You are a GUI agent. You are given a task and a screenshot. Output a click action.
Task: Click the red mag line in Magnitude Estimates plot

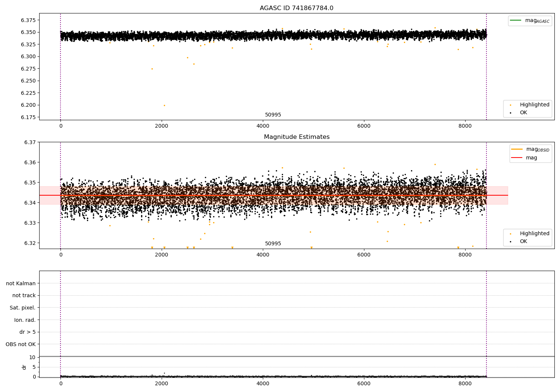(274, 195)
